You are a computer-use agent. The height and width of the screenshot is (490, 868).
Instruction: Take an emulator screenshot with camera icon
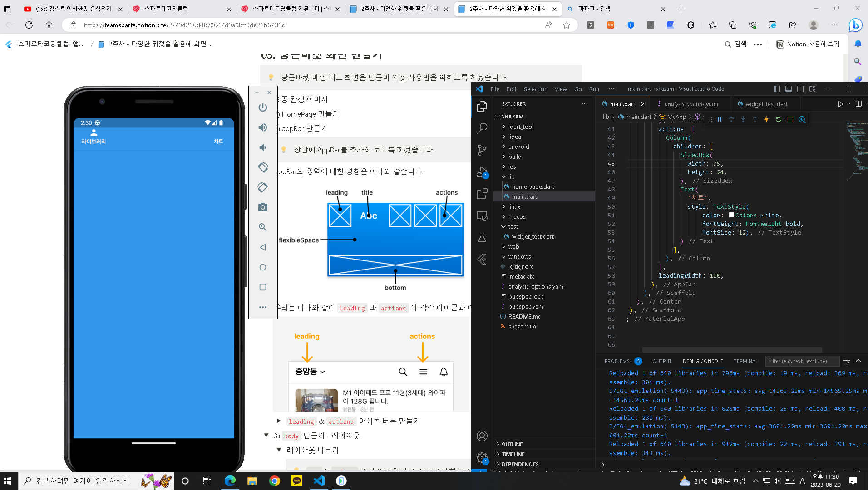263,207
